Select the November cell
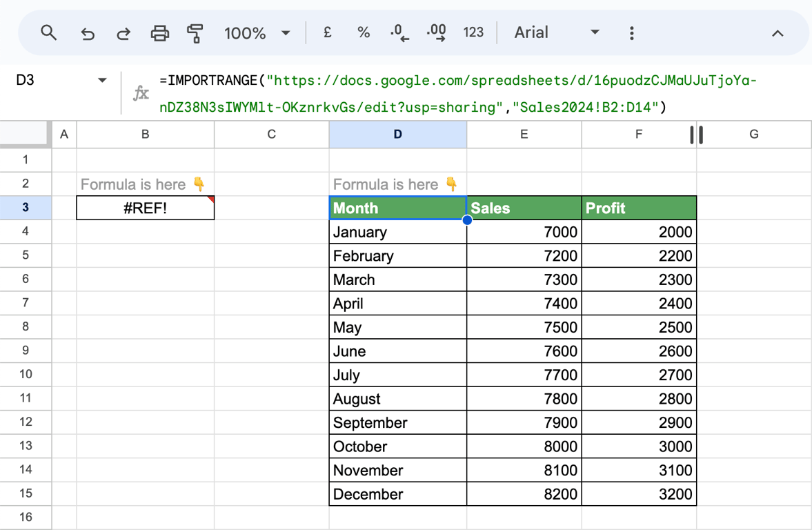Image resolution: width=812 pixels, height=530 pixels. [x=397, y=470]
